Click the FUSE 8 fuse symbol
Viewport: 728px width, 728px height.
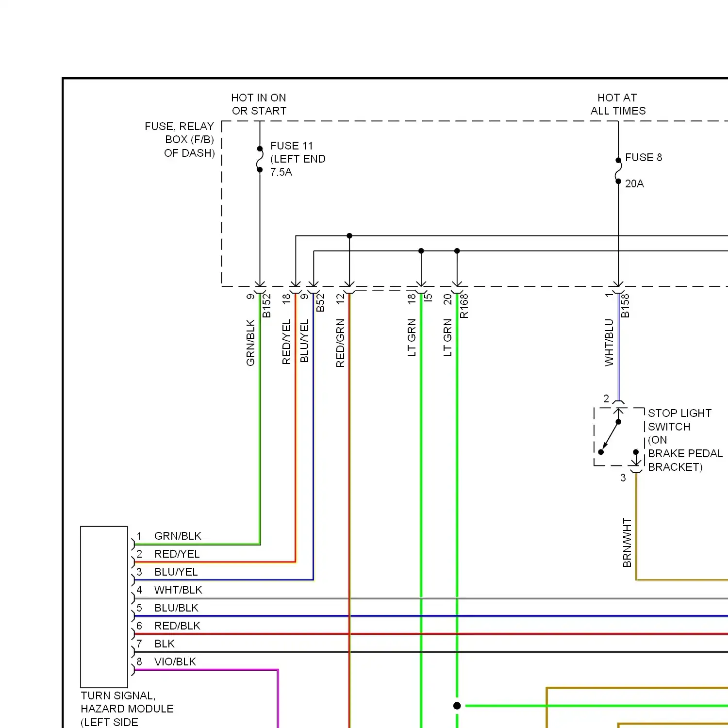tap(618, 171)
